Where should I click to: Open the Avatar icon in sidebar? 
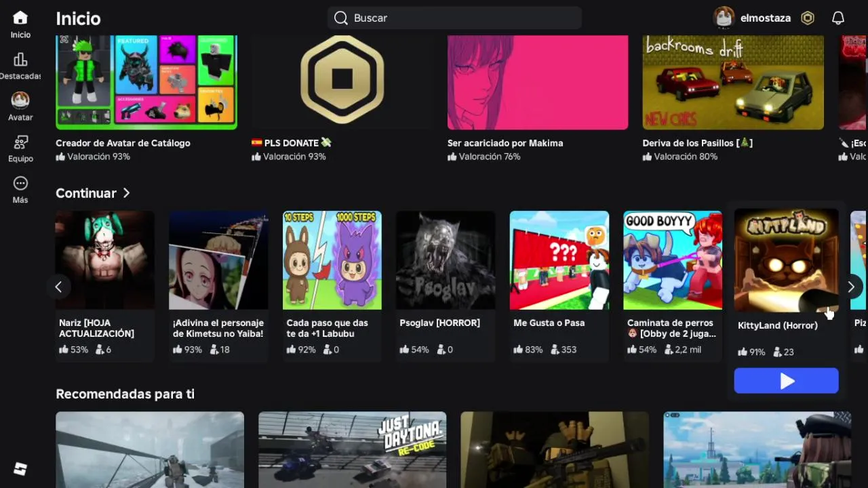coord(20,100)
